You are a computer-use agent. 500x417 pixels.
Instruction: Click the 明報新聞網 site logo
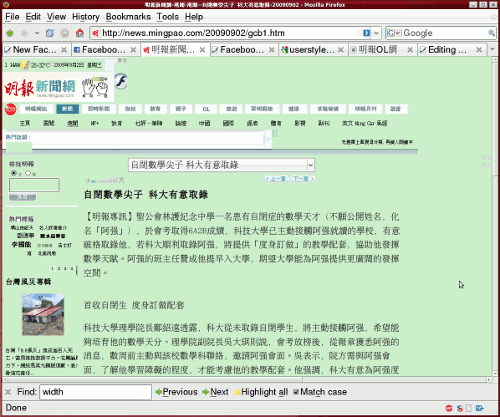tap(40, 88)
